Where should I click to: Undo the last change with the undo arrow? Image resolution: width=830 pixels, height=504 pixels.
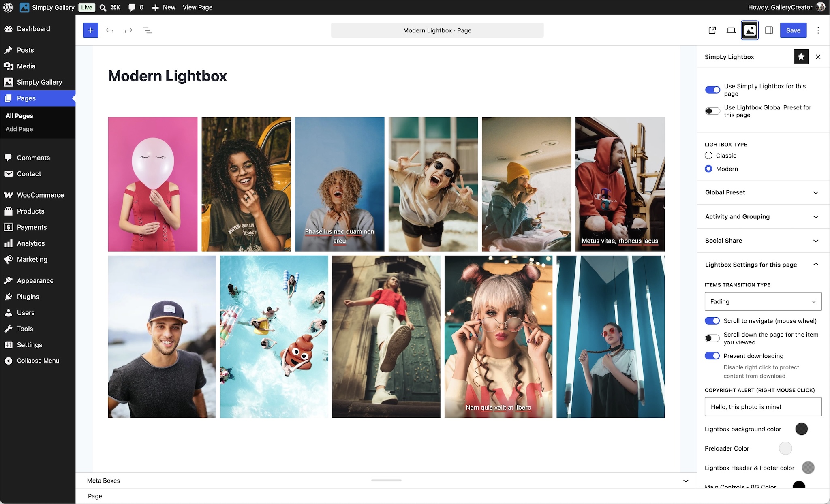pyautogui.click(x=109, y=30)
